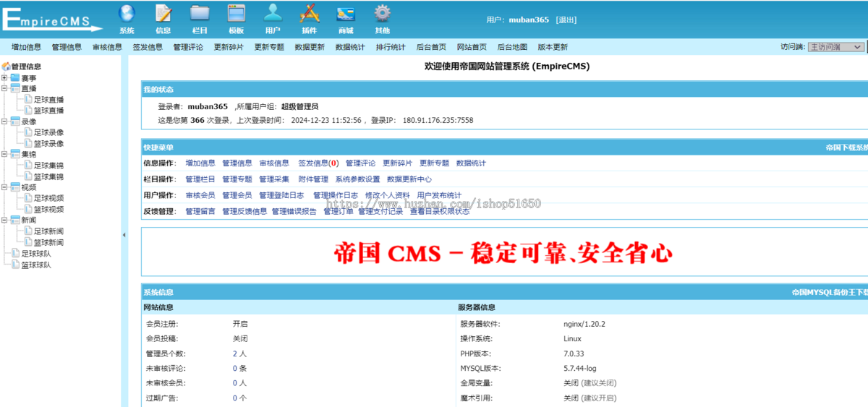Open 系统参数设置 link
The height and width of the screenshot is (407, 868).
(x=357, y=179)
